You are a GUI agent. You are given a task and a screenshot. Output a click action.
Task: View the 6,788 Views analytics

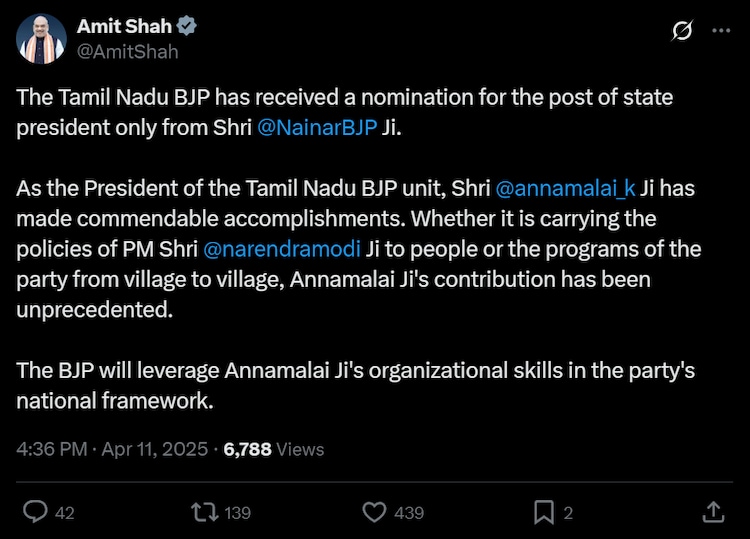274,449
